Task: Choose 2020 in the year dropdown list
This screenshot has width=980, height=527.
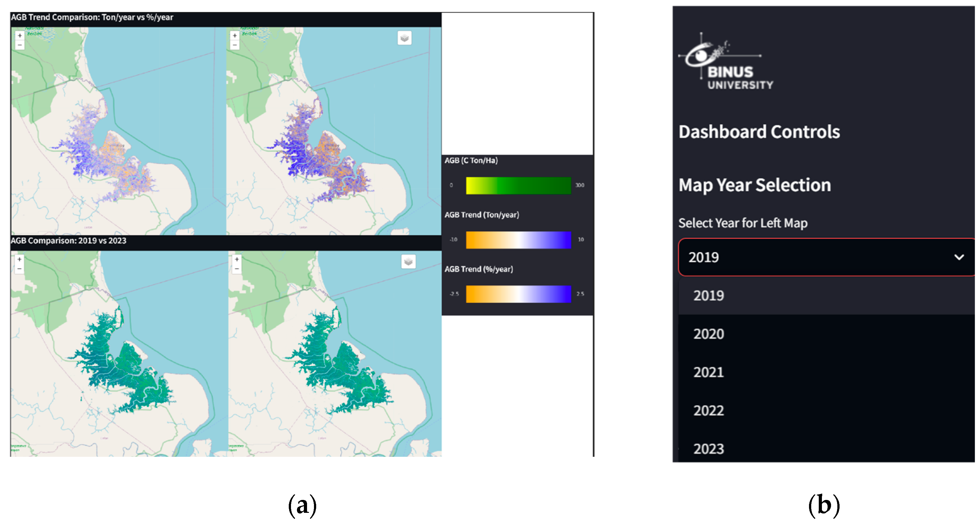Action: pos(709,334)
